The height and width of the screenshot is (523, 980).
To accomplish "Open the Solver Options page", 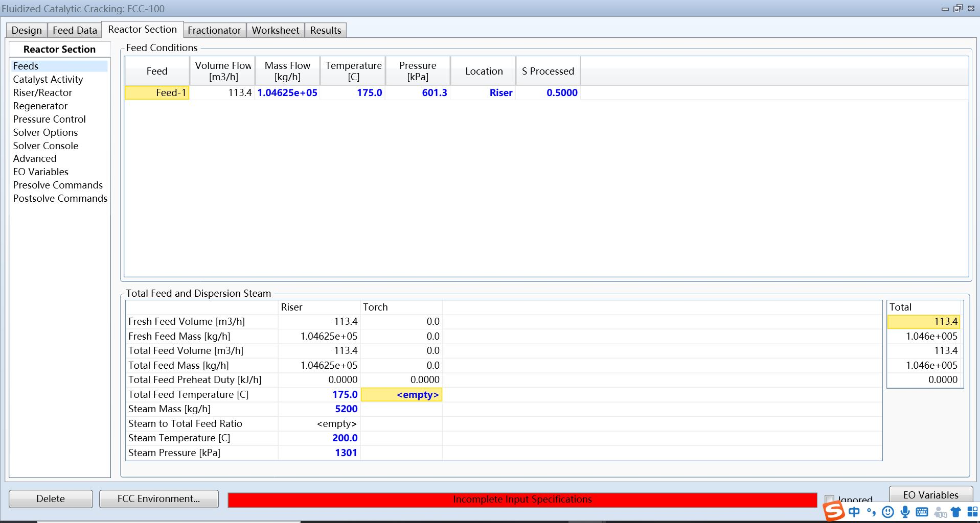I will tap(45, 132).
